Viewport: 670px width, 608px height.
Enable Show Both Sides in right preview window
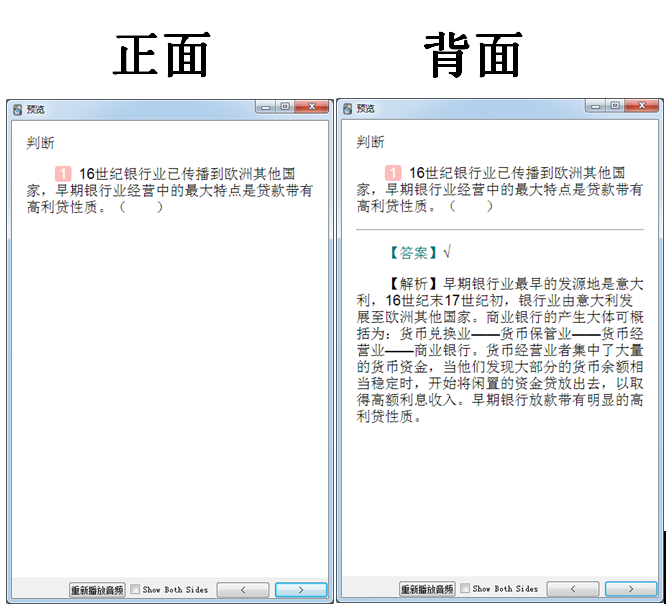point(464,588)
